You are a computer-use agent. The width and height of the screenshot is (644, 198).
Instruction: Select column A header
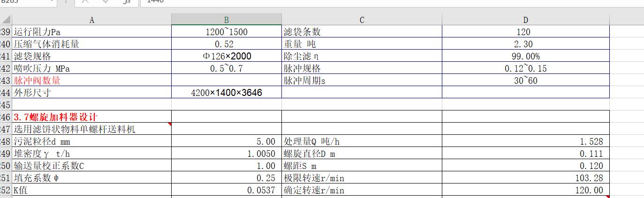(x=91, y=20)
